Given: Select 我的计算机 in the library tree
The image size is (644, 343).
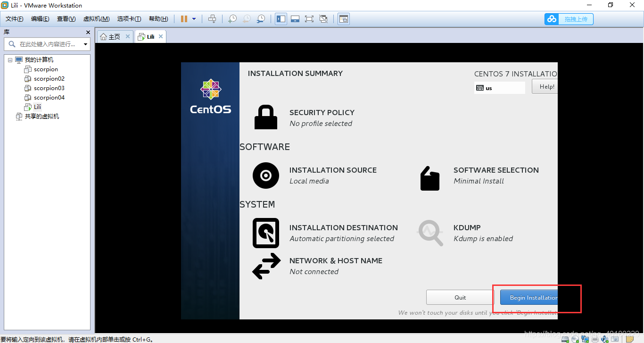Looking at the screenshot, I should [39, 60].
